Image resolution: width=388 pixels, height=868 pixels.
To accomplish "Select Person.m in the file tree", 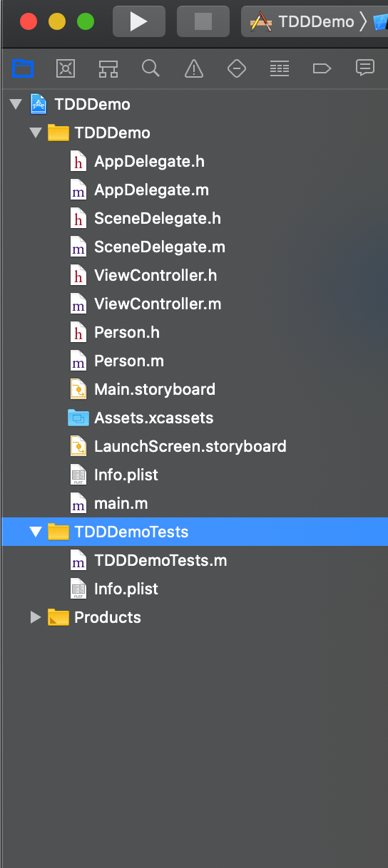I will (128, 361).
